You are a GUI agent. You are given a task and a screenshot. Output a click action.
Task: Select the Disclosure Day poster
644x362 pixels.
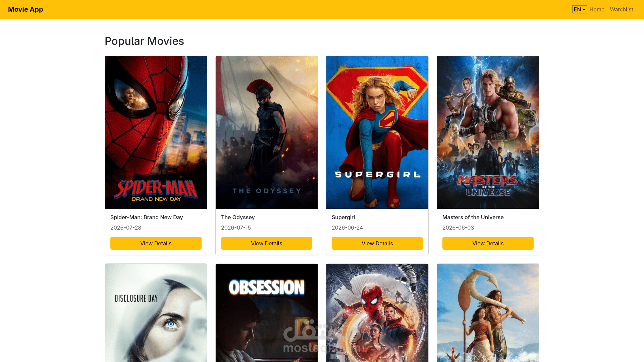point(156,313)
